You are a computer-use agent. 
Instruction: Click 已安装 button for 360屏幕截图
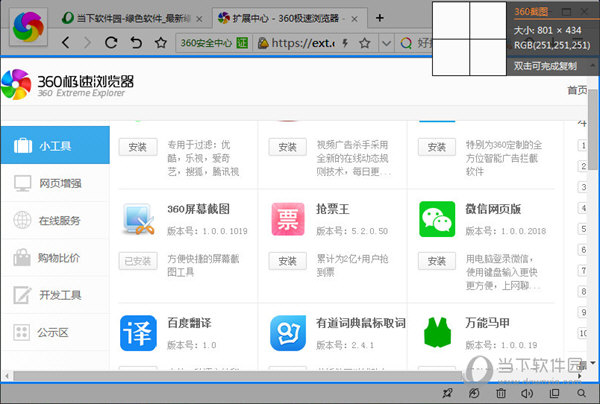[x=138, y=261]
